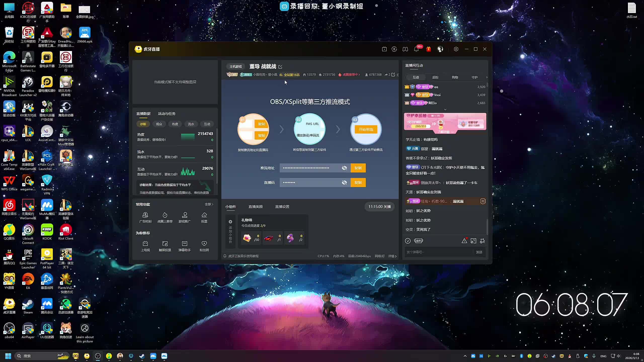
Task: Switch to 活动与任务 tab
Action: coord(167,114)
